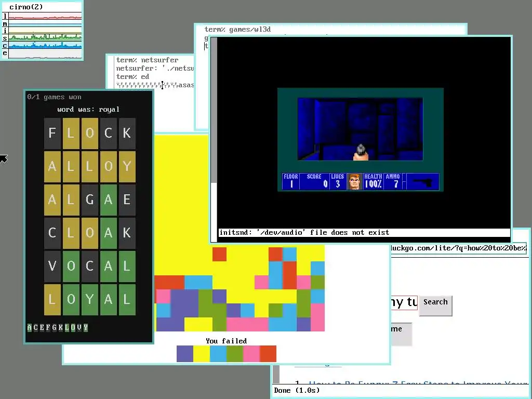
Task: Click the green A tile in the CLOAK row
Action: tap(108, 233)
